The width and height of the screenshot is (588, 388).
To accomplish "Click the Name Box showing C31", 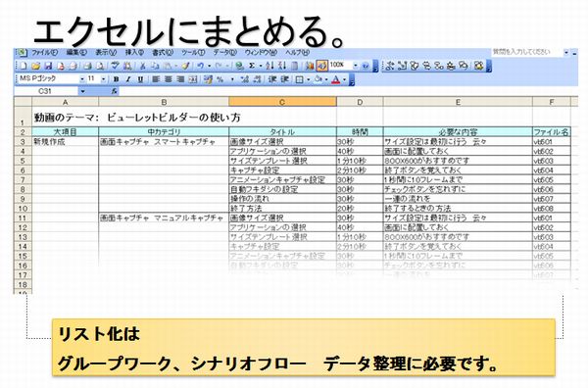I will pos(46,91).
